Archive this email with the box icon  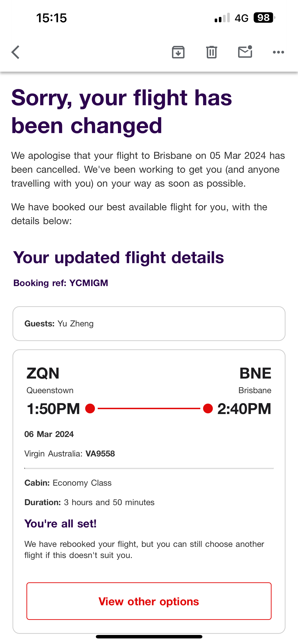[178, 52]
